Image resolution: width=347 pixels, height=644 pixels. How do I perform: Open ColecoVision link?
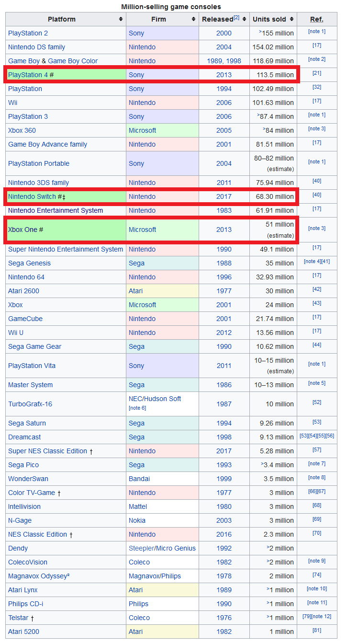pos(28,562)
